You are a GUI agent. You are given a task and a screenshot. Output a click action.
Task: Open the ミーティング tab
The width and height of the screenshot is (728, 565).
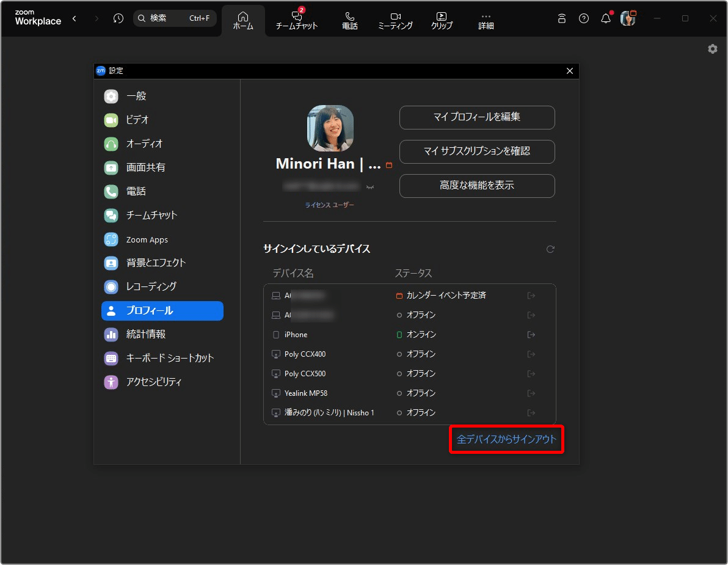click(x=395, y=21)
